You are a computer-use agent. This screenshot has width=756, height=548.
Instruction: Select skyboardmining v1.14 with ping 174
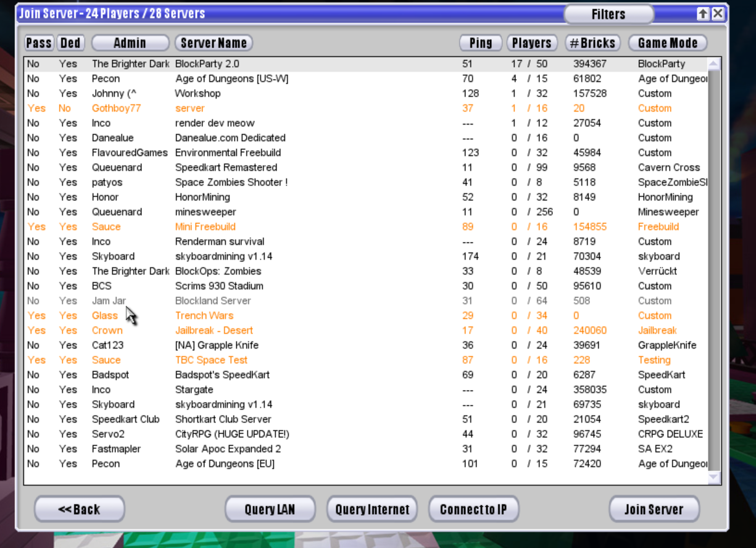(366, 256)
